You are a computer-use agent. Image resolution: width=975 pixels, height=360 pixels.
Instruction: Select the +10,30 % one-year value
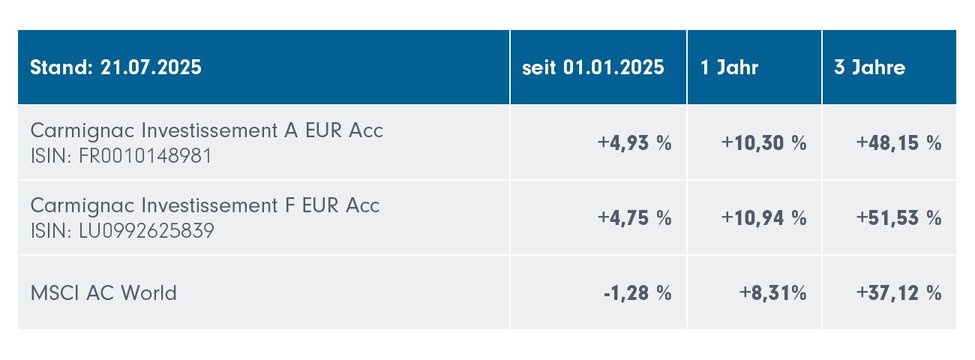(764, 143)
